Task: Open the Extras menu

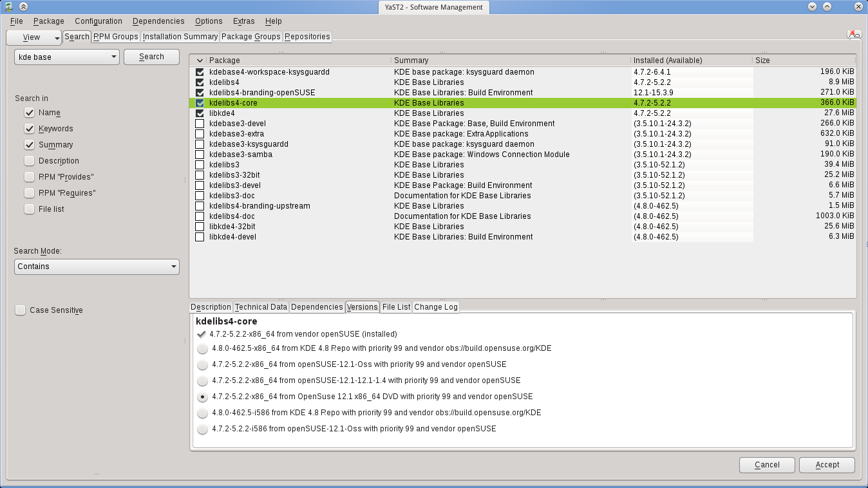Action: (243, 21)
